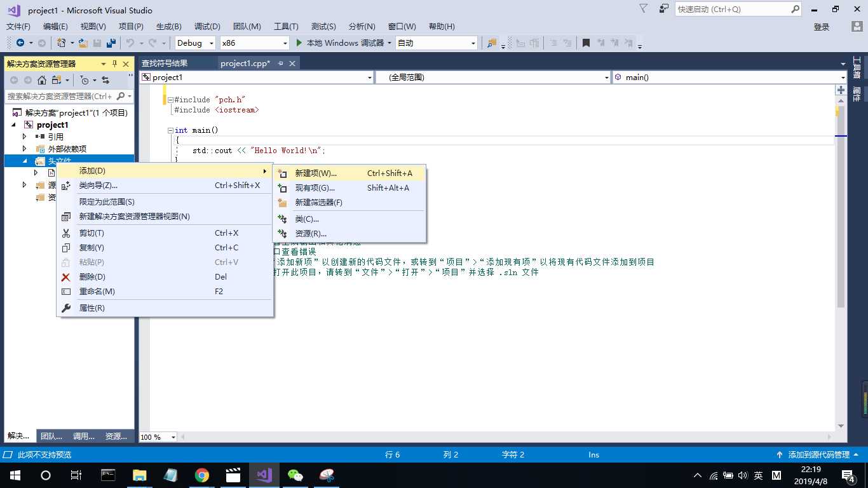
Task: Open Visual Studio from the taskbar
Action: pos(264,475)
